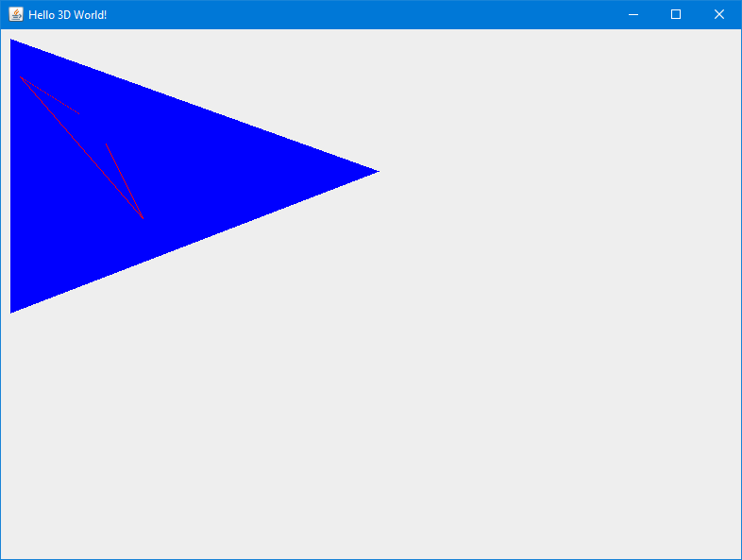Image resolution: width=742 pixels, height=560 pixels.
Task: Close the Hello 3D World window
Action: (718, 15)
